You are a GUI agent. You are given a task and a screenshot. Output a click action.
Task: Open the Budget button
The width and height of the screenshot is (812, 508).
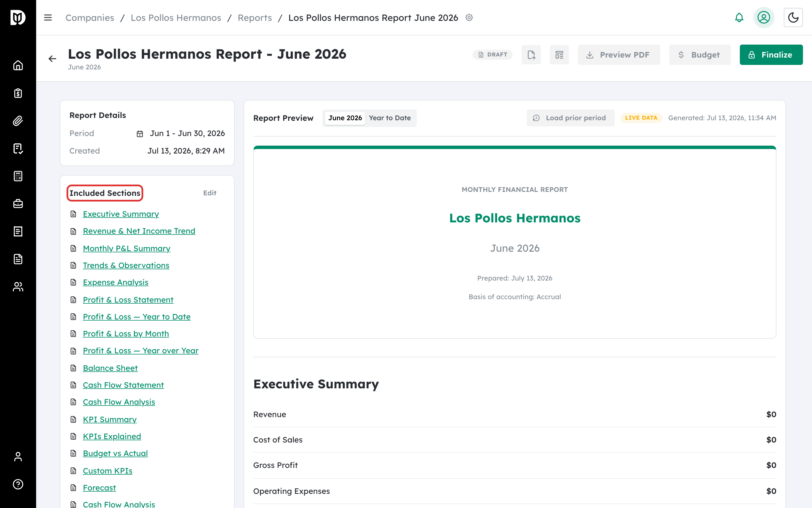pyautogui.click(x=700, y=55)
